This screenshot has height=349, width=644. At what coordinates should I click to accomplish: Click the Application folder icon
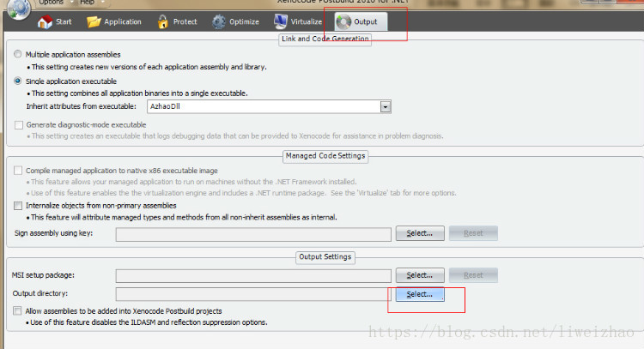[94, 21]
